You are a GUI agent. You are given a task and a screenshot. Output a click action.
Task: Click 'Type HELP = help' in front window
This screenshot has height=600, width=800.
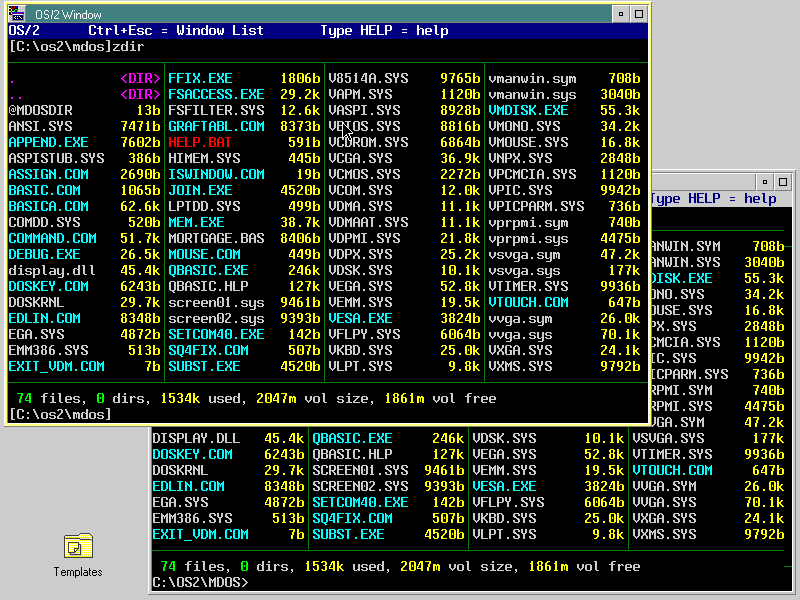384,31
